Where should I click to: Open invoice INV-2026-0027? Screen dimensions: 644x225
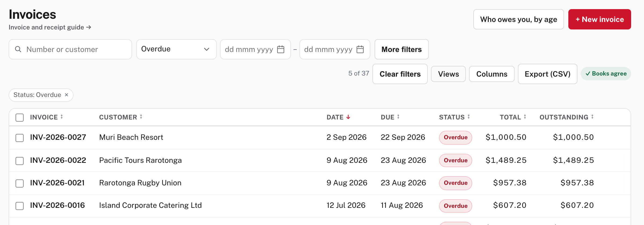(x=58, y=137)
